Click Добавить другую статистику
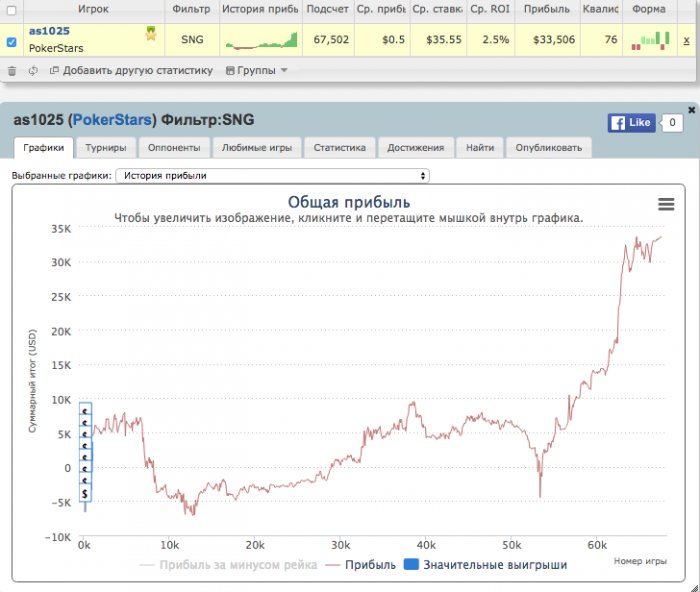Screen dimensions: 700x592 [x=131, y=71]
